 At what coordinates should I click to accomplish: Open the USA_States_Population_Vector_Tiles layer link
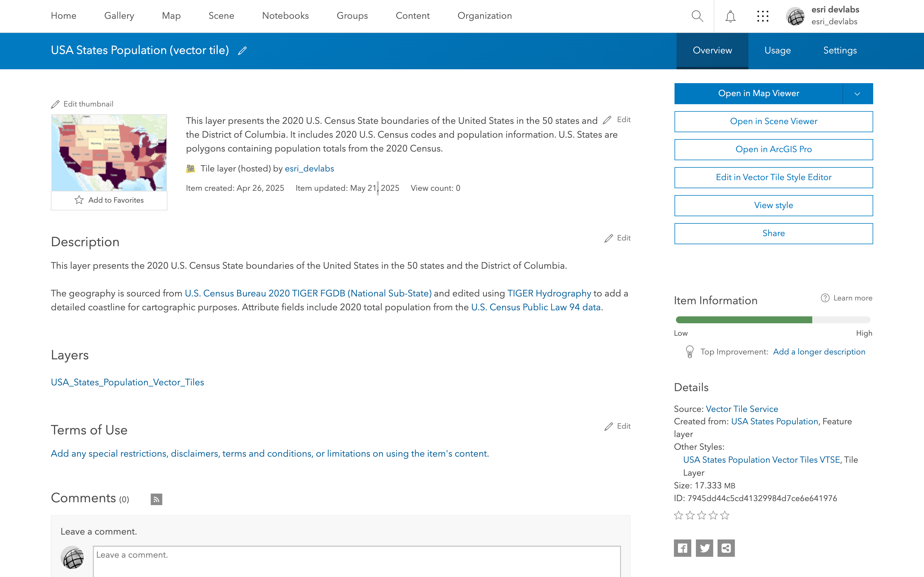127,382
